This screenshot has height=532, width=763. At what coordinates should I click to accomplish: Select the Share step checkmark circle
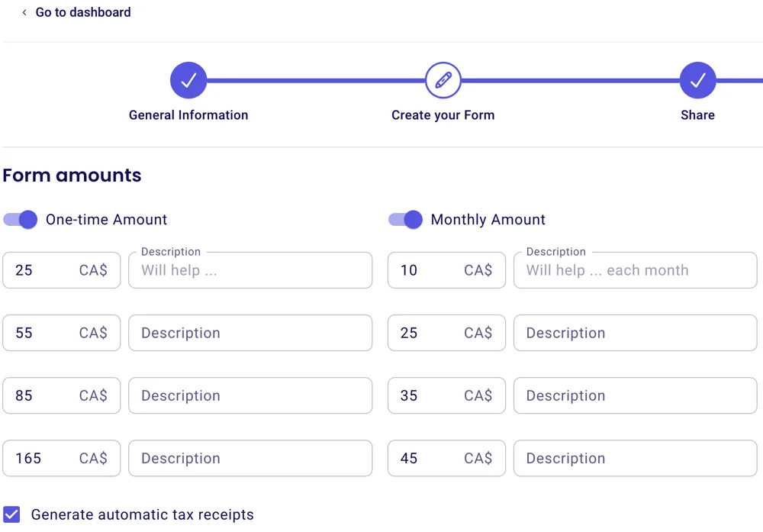pos(698,80)
